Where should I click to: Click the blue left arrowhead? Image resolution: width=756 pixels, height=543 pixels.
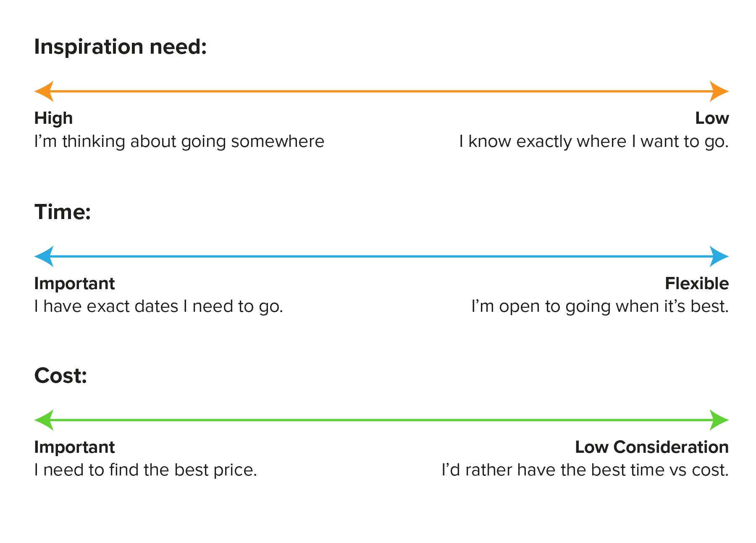[44, 256]
